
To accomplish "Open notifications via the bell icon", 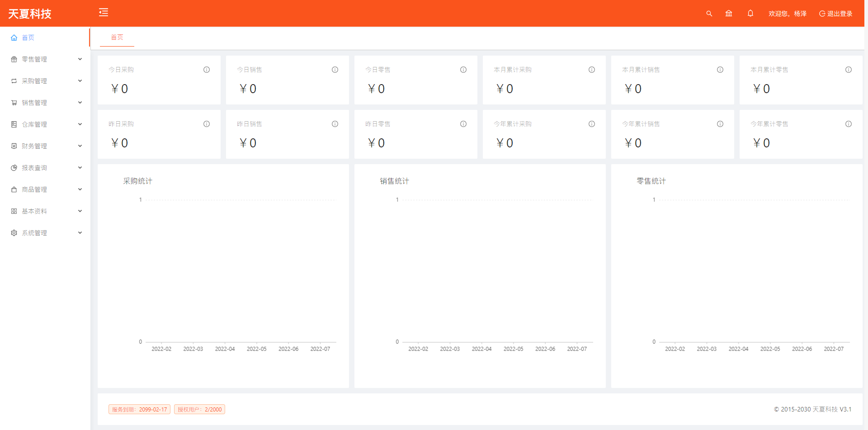I will 750,14.
